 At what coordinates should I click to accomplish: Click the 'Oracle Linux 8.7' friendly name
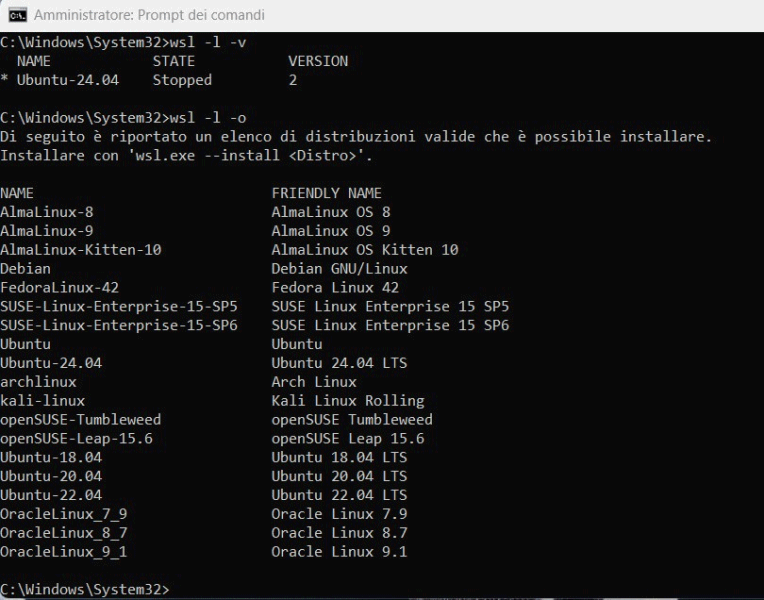click(340, 533)
